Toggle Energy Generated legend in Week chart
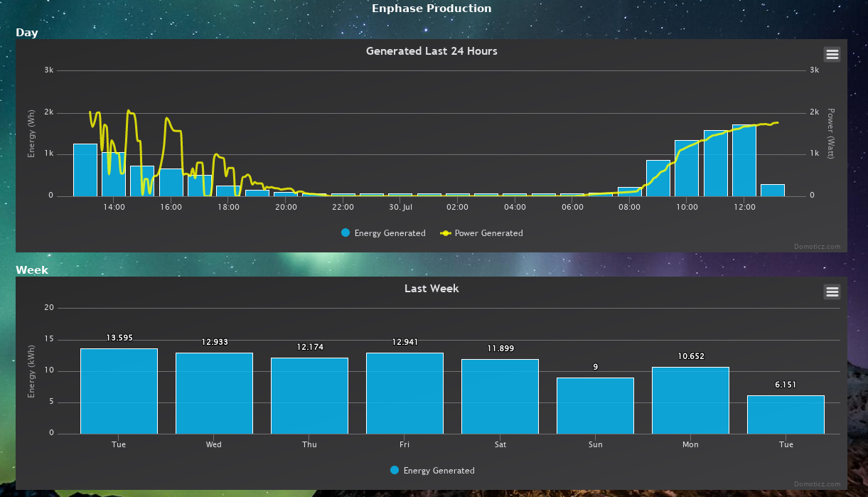The width and height of the screenshot is (868, 497). (432, 471)
